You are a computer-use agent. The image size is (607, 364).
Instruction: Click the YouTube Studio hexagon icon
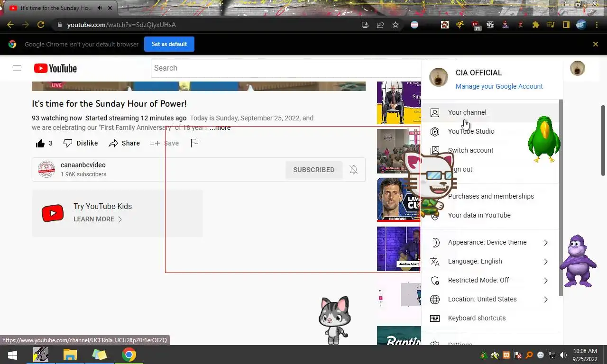click(435, 131)
